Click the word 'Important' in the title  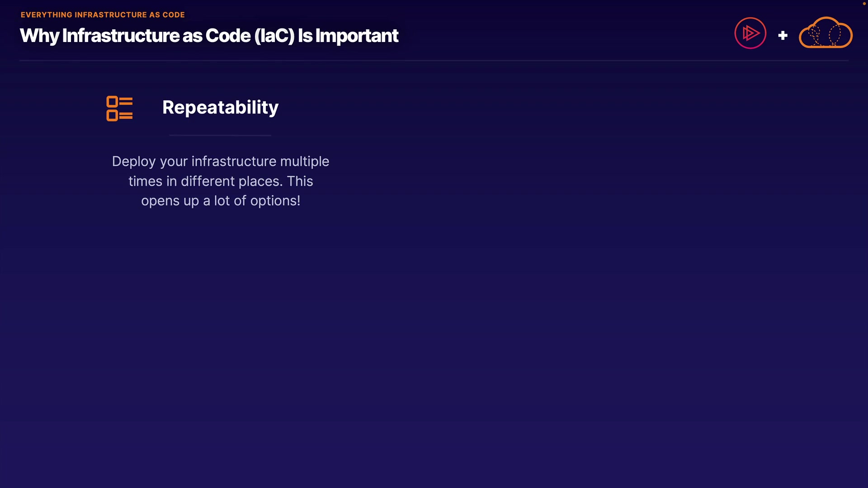[357, 36]
